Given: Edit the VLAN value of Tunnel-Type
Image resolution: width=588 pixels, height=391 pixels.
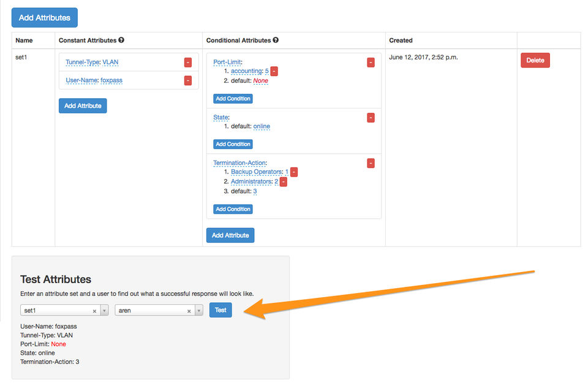Looking at the screenshot, I should pyautogui.click(x=111, y=63).
